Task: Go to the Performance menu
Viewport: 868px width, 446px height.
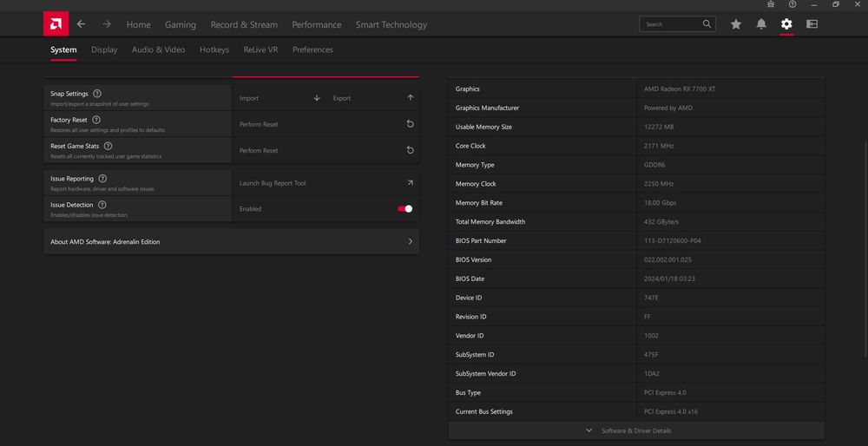Action: click(x=317, y=25)
